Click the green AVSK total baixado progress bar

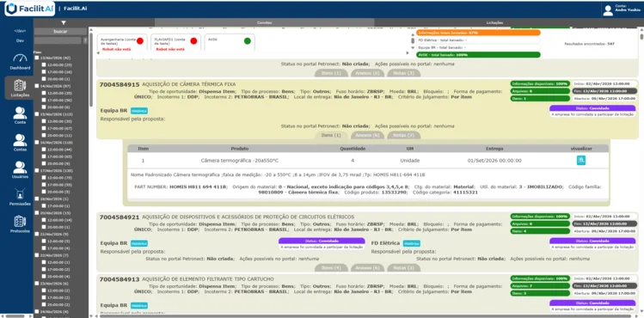pos(478,54)
